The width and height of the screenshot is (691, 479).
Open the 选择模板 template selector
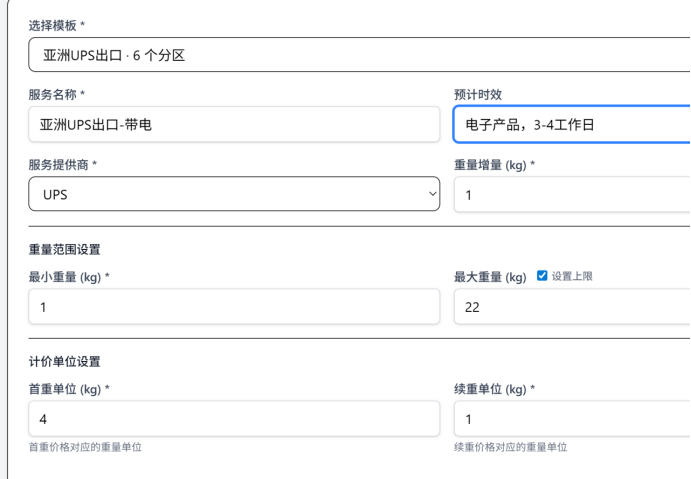pos(350,54)
